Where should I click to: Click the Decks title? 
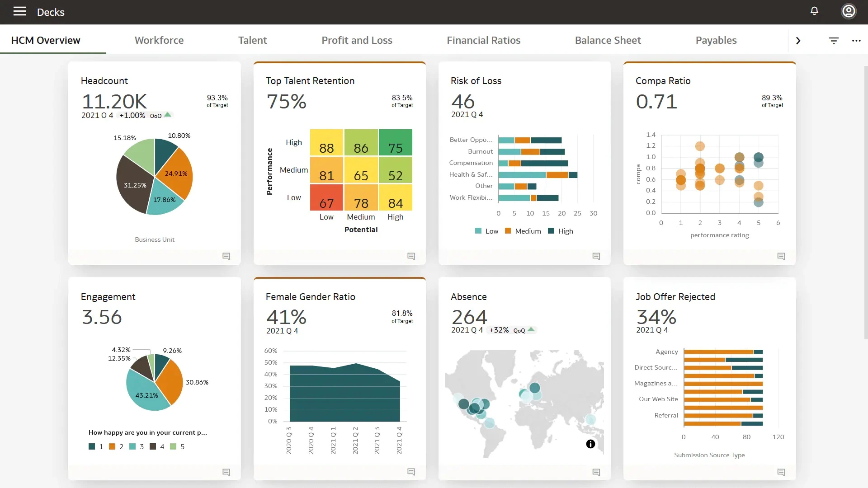(x=51, y=12)
